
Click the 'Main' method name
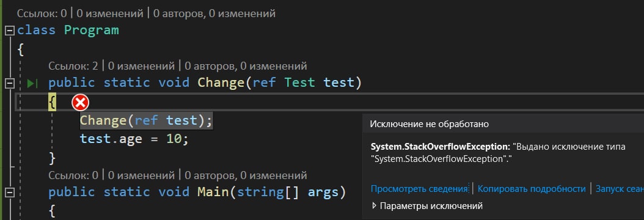pos(213,192)
